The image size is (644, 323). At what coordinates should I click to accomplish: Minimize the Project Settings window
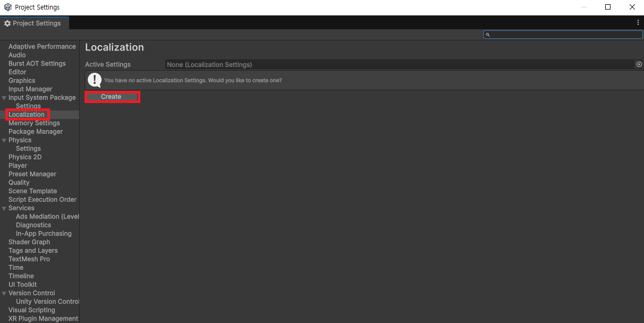pyautogui.click(x=584, y=7)
